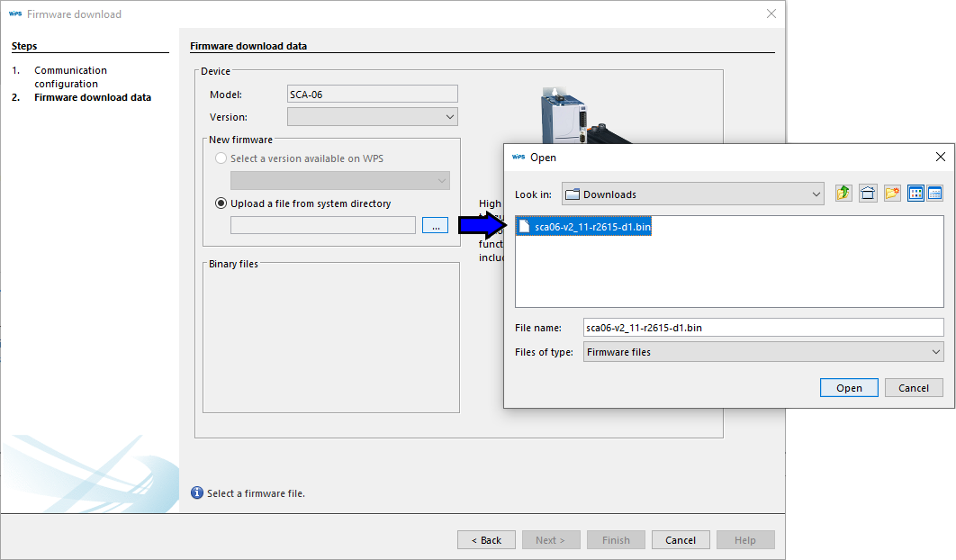Image resolution: width=956 pixels, height=560 pixels.
Task: Create a new folder using toolbar icon
Action: [x=892, y=194]
